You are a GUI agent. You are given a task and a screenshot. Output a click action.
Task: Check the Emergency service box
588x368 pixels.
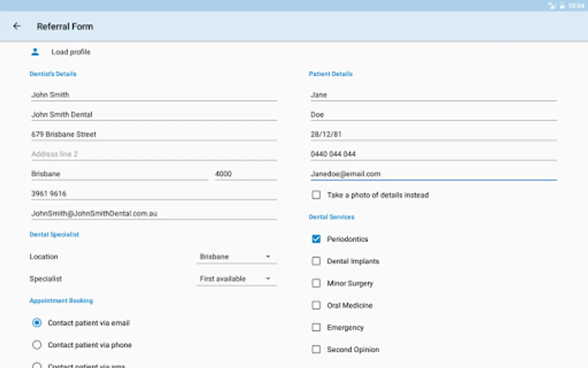click(316, 328)
